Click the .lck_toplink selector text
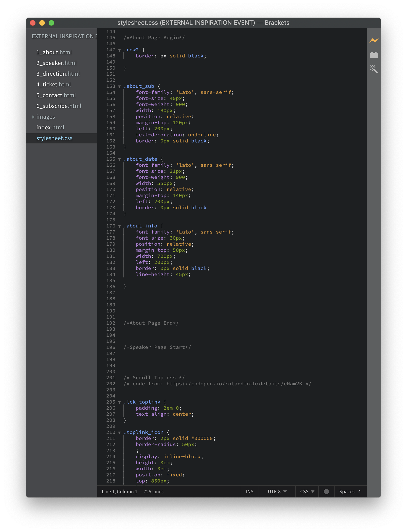Image resolution: width=407 pixels, height=532 pixels. (142, 402)
